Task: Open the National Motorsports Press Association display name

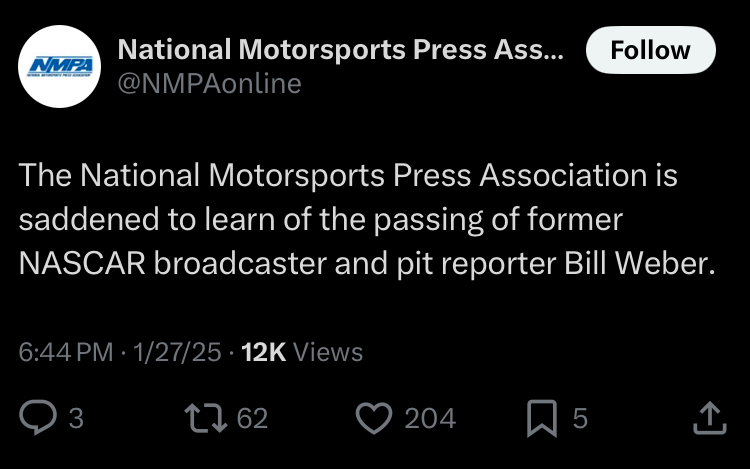Action: pyautogui.click(x=340, y=50)
